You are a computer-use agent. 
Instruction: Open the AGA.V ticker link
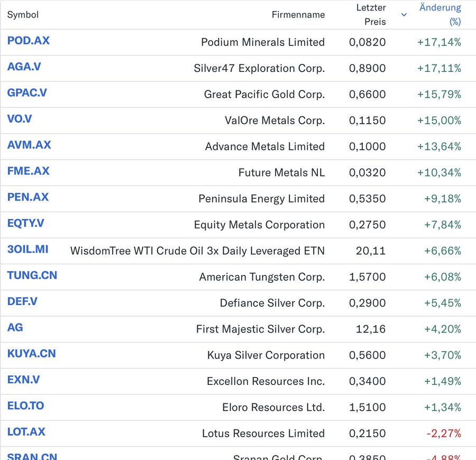tap(24, 67)
